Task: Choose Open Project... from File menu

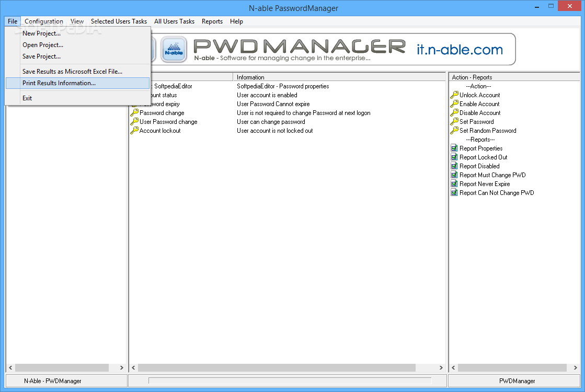Action: 77,45
